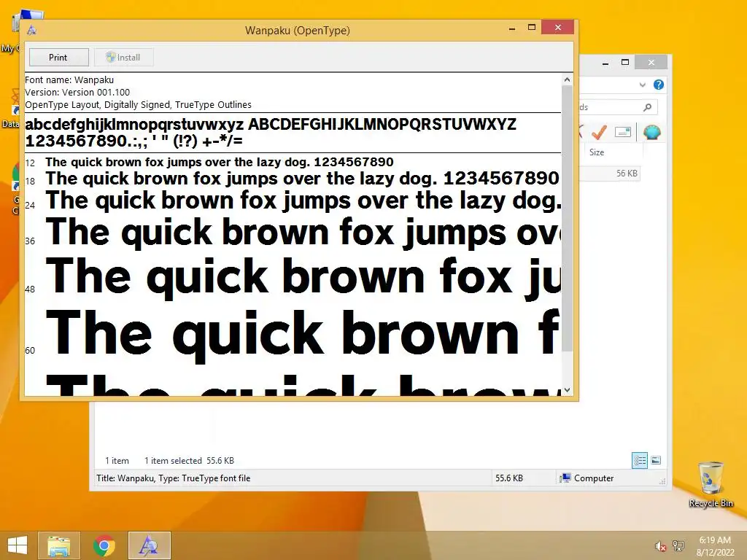
Task: Open the Windows Start button
Action: point(18,545)
